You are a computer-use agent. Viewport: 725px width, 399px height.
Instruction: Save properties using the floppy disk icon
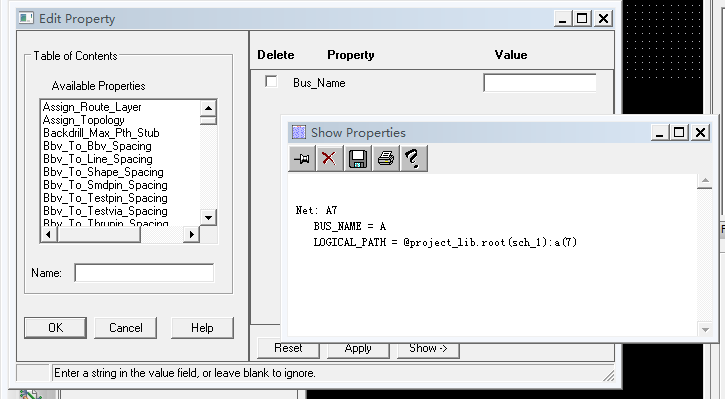click(358, 159)
